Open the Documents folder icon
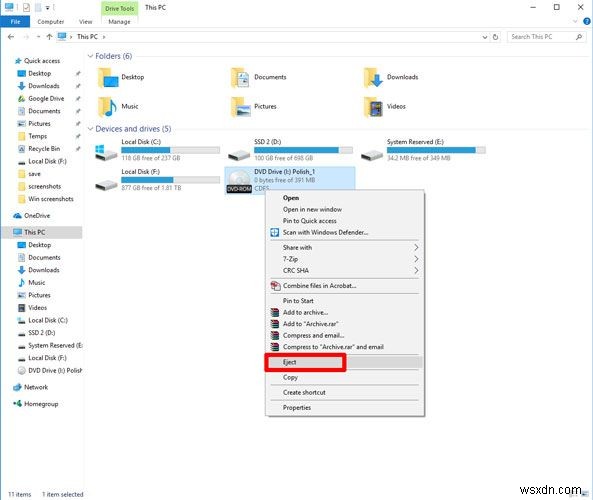This screenshot has height=500, width=593. pos(240,78)
